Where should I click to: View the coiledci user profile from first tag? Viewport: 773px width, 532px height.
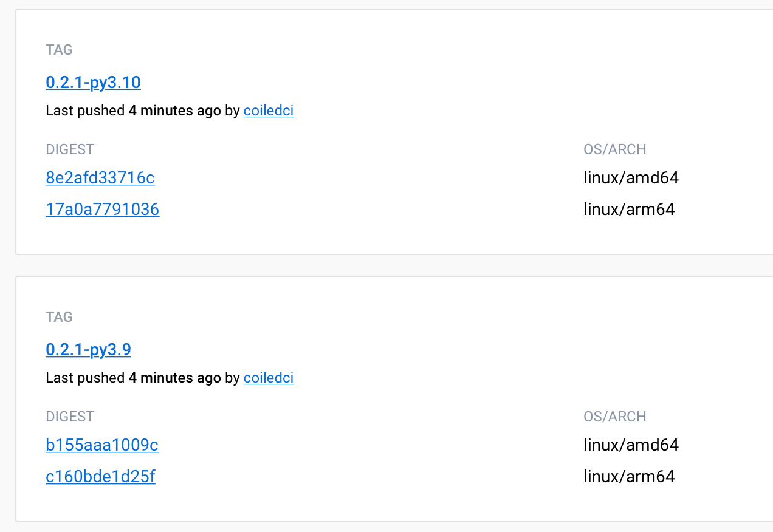pos(268,111)
